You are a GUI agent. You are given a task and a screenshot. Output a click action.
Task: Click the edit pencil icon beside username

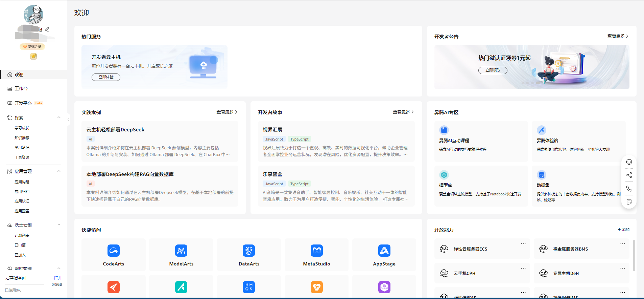(47, 29)
